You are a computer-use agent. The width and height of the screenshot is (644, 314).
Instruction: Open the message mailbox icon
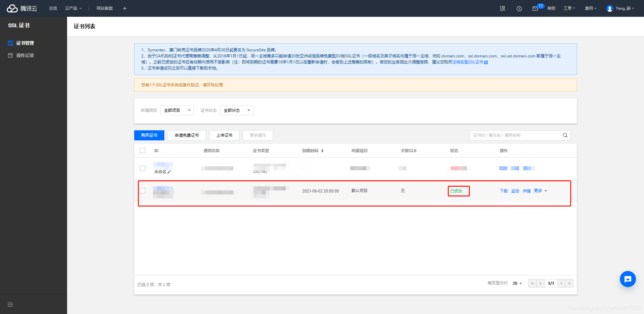535,8
